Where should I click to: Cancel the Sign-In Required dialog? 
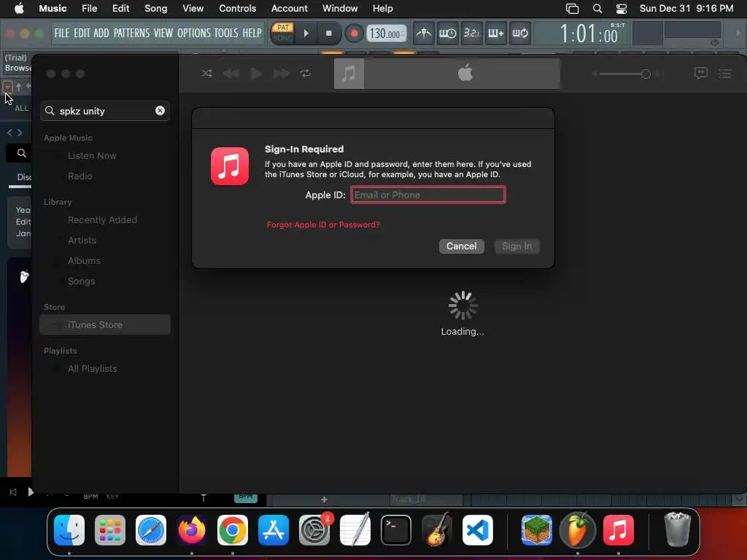pyautogui.click(x=461, y=246)
